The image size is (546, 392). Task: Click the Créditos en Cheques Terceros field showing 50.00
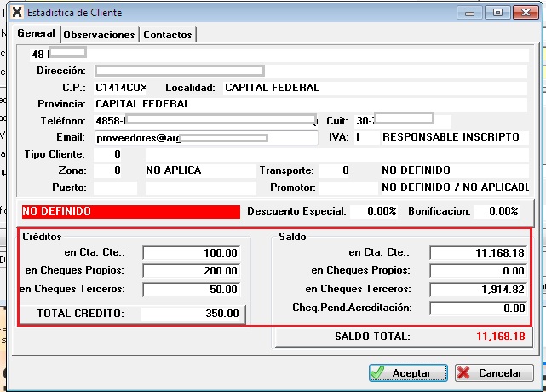[x=192, y=290]
